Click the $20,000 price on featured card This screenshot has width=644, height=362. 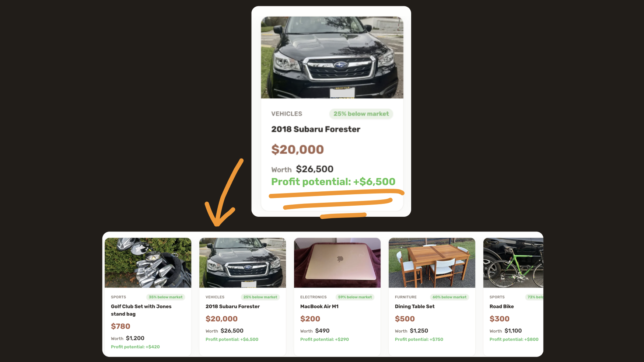(x=297, y=150)
